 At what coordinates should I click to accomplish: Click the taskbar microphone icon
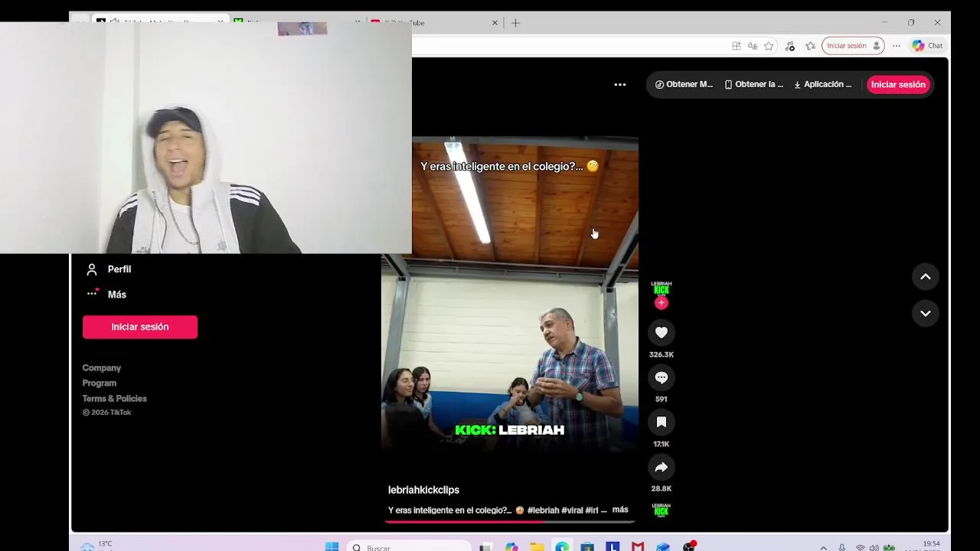click(842, 547)
